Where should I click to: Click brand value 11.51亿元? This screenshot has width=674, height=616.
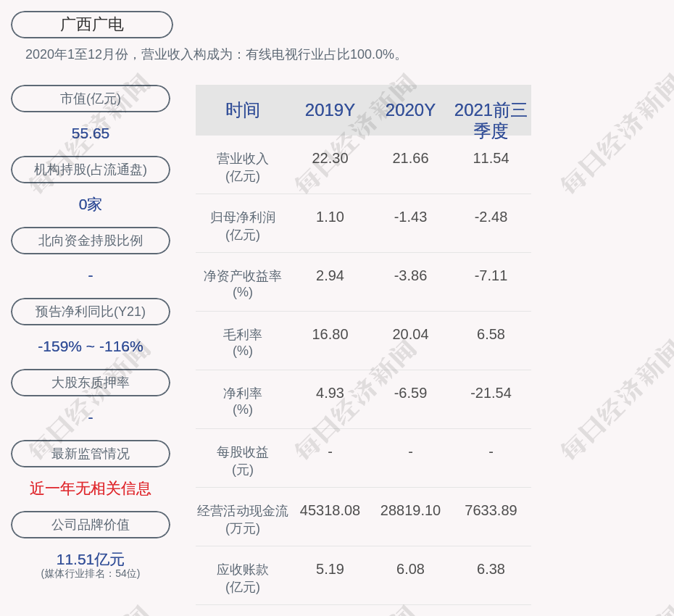pos(91,559)
